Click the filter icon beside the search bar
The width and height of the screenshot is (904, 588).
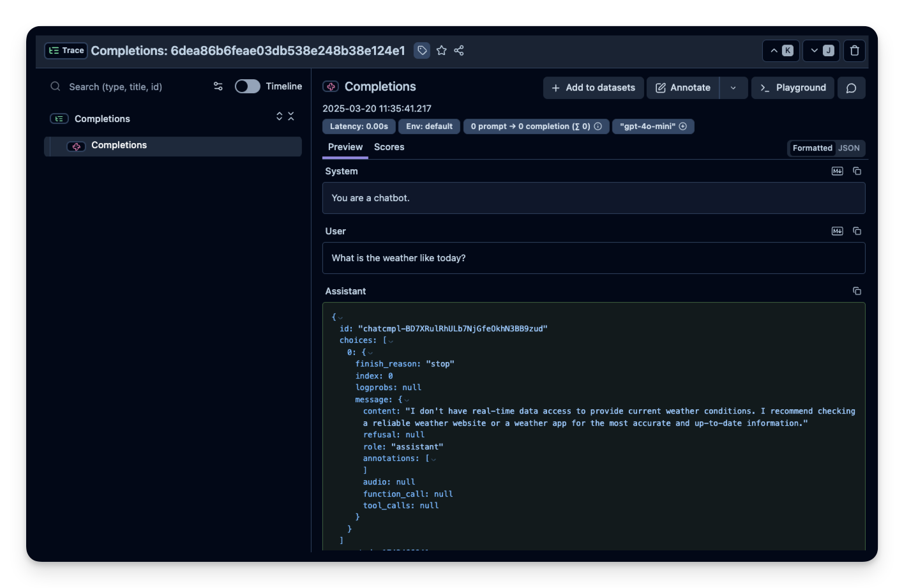218,86
